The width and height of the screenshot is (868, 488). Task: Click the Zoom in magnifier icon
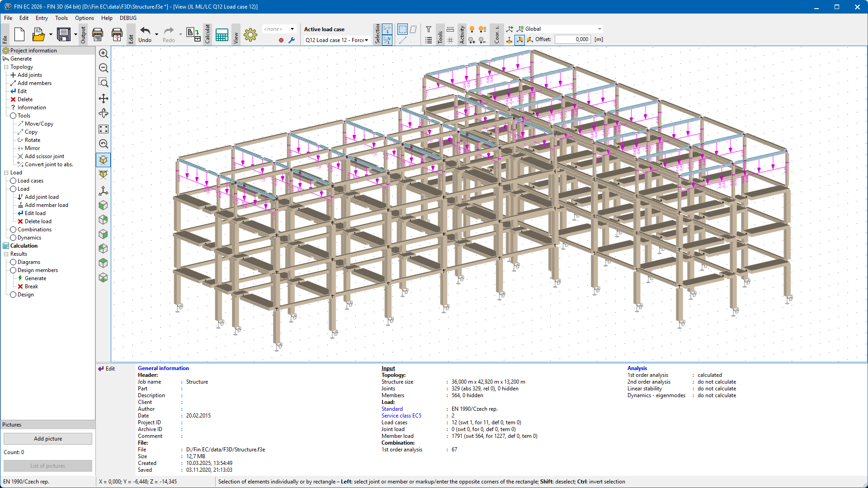coord(104,53)
